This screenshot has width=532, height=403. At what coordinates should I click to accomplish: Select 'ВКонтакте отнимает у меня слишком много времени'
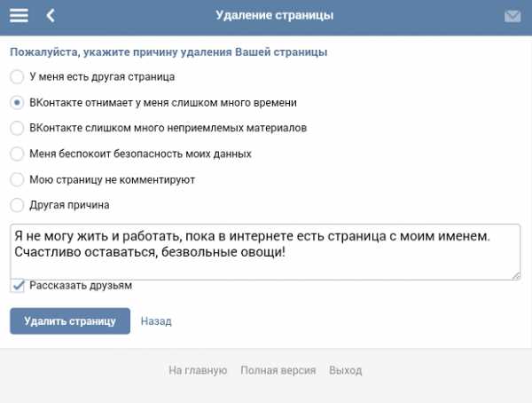17,103
